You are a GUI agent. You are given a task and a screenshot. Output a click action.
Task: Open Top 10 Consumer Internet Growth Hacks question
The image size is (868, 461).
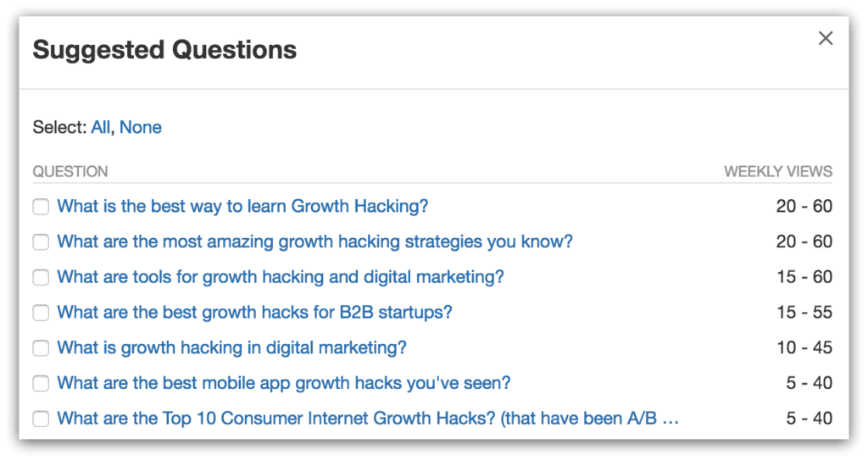click(368, 419)
